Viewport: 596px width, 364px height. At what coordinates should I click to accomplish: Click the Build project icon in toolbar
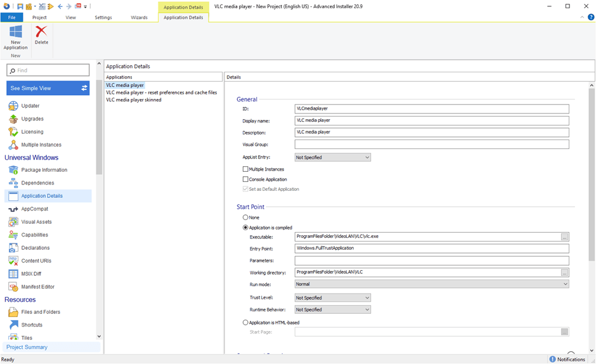pyautogui.click(x=29, y=6)
